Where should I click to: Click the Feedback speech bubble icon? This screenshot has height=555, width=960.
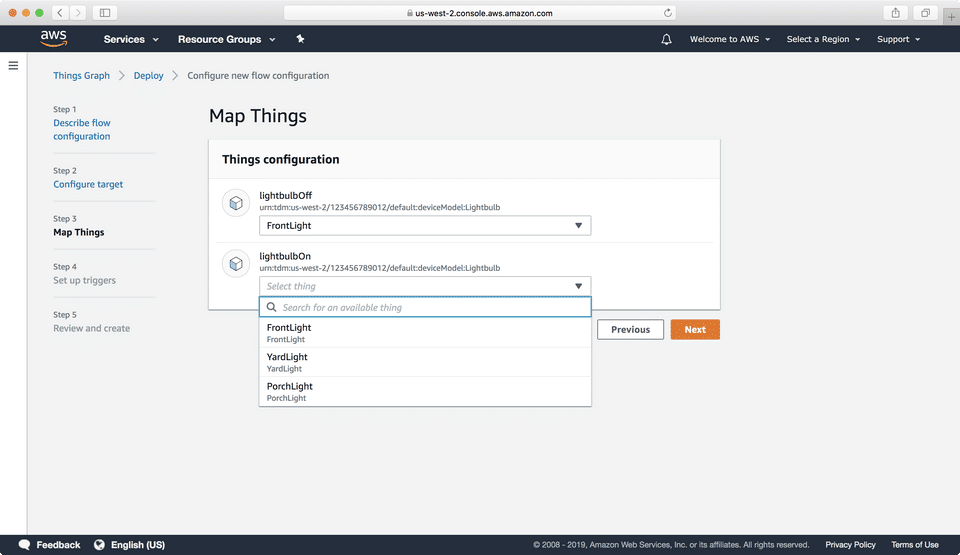(24, 545)
